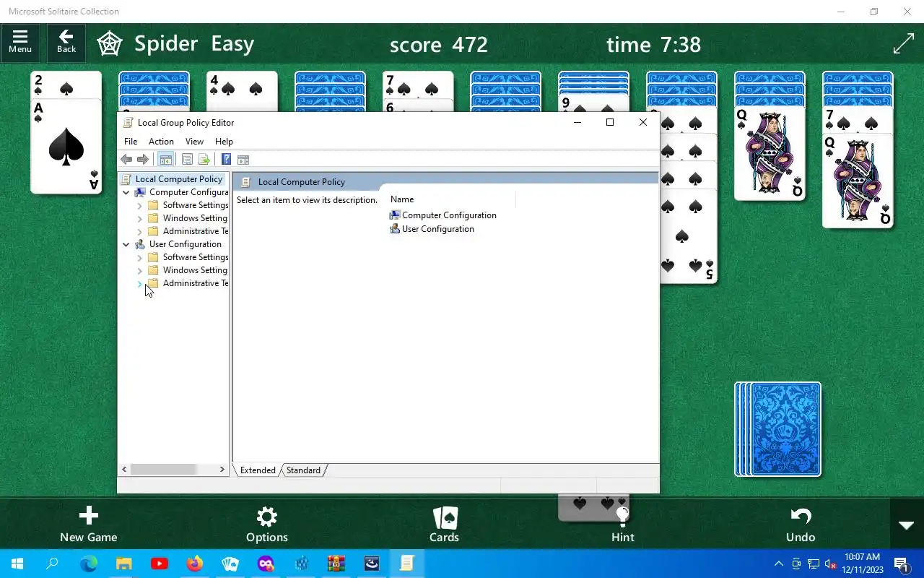Open WinRAR icon on taskbar
The image size is (924, 578).
pos(336,564)
